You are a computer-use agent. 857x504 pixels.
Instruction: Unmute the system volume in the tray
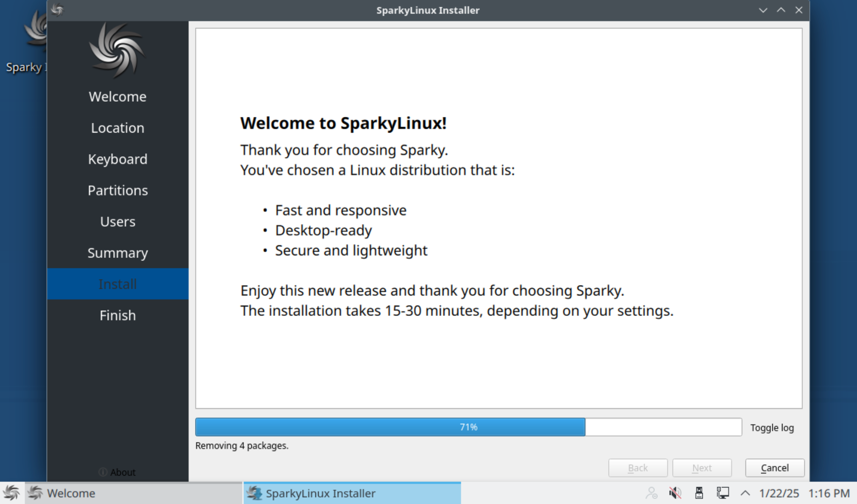[x=675, y=493]
